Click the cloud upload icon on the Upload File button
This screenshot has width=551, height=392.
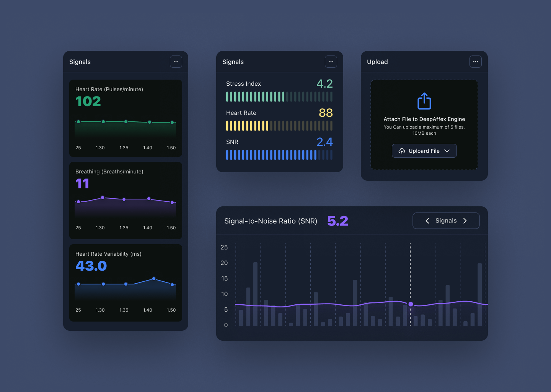402,151
